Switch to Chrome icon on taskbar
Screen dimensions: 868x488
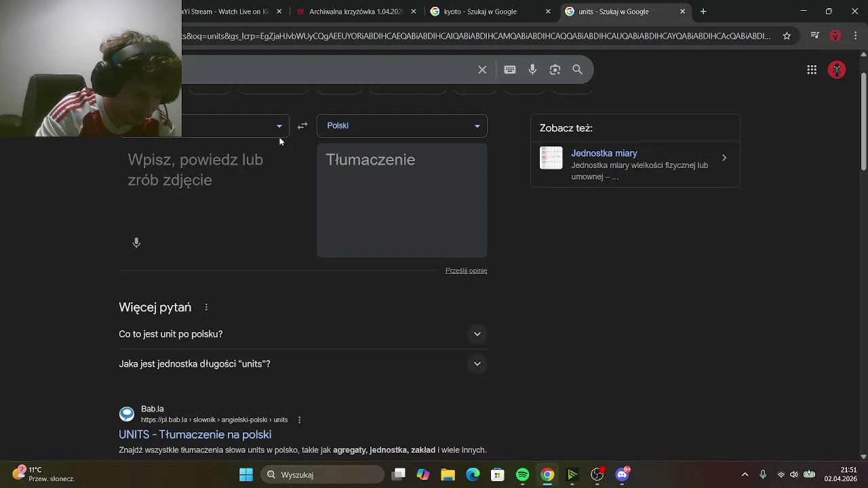[547, 474]
